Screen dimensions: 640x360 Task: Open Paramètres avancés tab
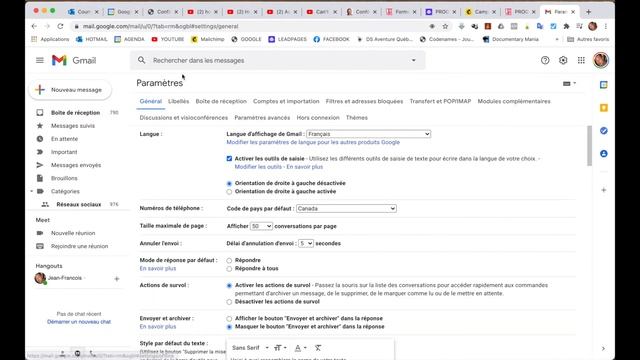click(262, 118)
